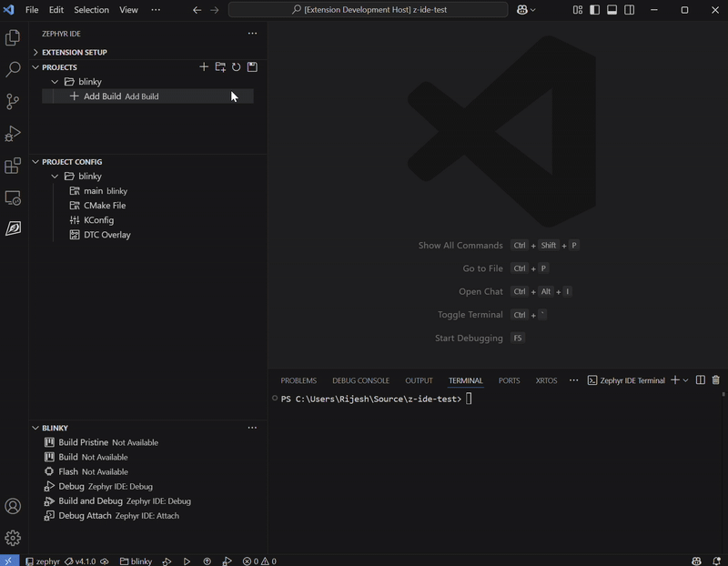
Task: Toggle the bottom panel visibility
Action: [612, 10]
